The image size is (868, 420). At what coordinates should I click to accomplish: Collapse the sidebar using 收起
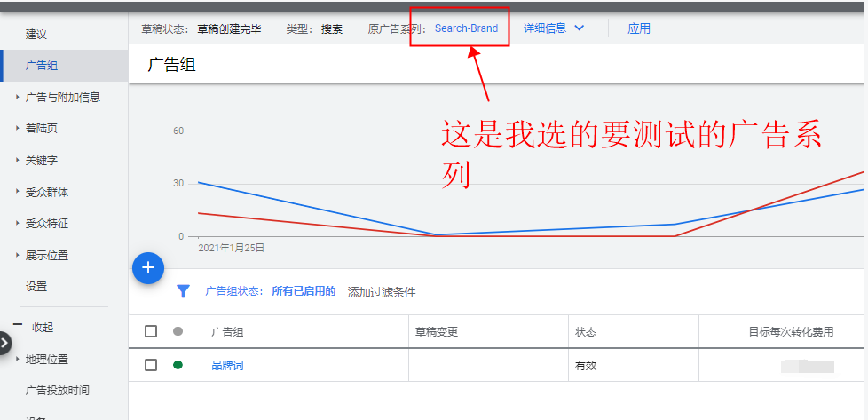click(42, 327)
